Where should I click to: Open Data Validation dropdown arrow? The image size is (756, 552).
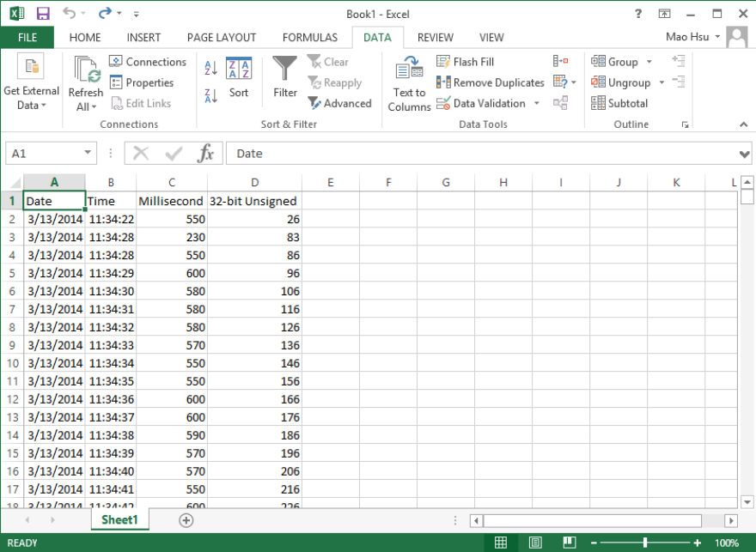(537, 103)
